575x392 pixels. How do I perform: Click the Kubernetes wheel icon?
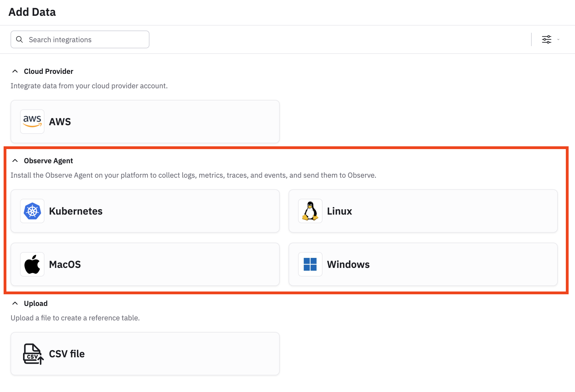point(32,211)
